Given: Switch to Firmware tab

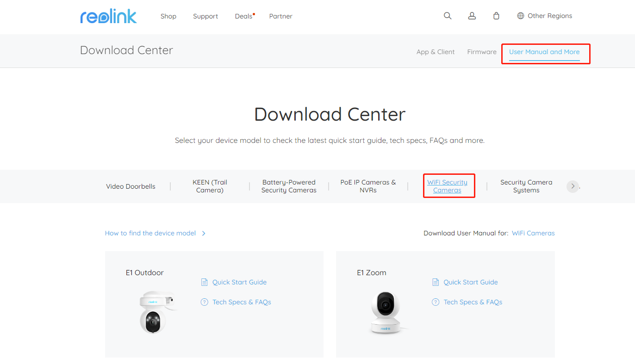Looking at the screenshot, I should [482, 52].
